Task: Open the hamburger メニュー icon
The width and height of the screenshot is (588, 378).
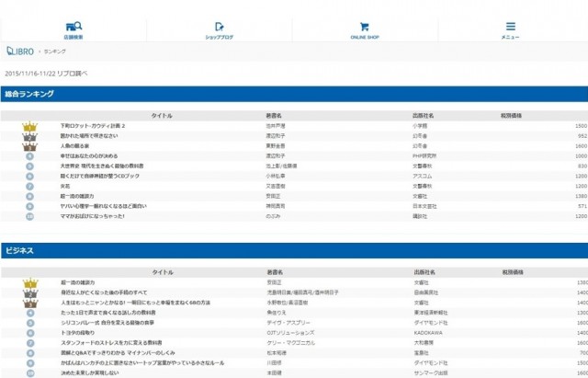Action: click(x=510, y=27)
